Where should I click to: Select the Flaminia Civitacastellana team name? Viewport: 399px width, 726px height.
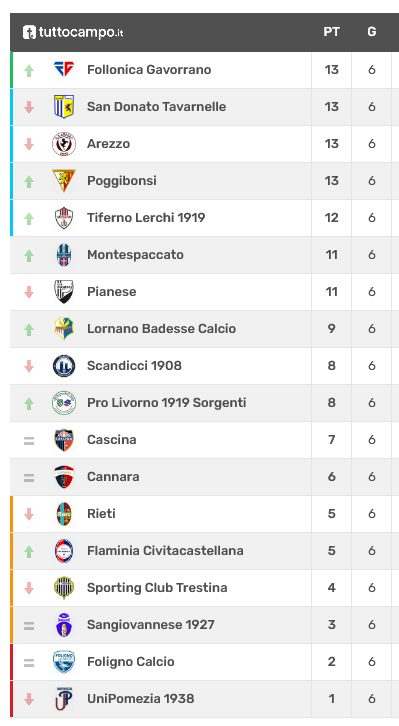click(x=165, y=551)
